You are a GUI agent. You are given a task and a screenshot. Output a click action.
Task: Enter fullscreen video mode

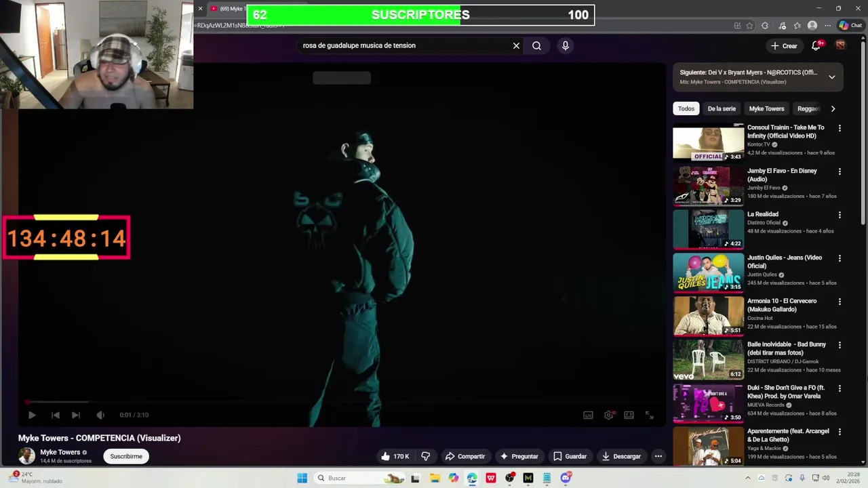[649, 415]
